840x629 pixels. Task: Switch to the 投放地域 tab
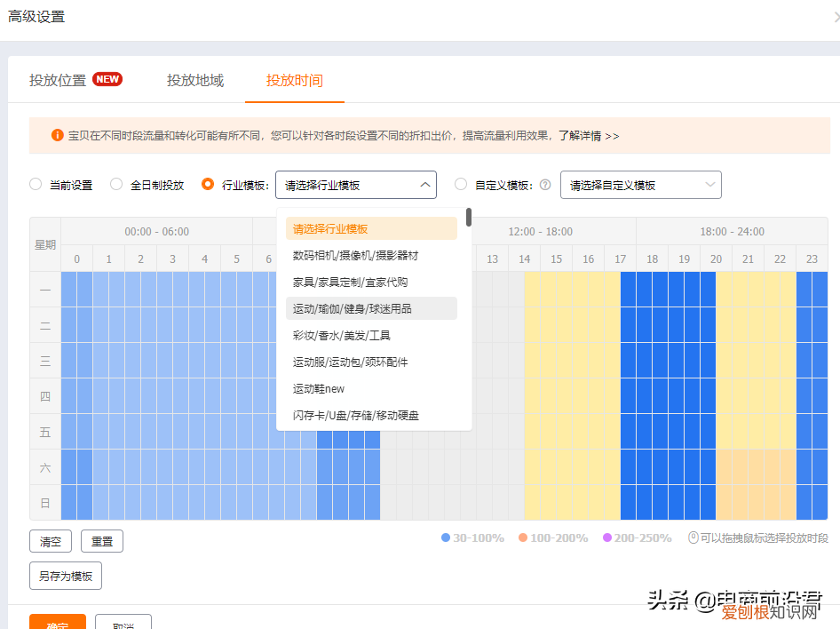coord(194,78)
